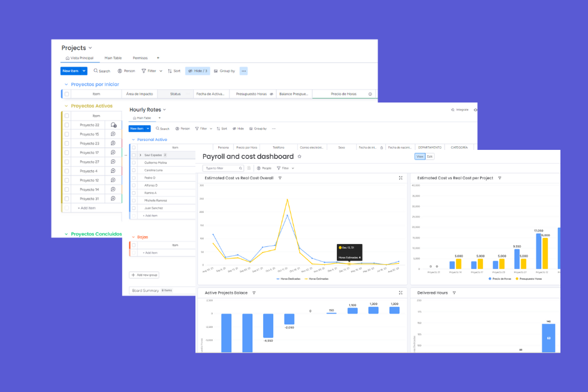Collapse the Proyectos Activos group

point(67,105)
